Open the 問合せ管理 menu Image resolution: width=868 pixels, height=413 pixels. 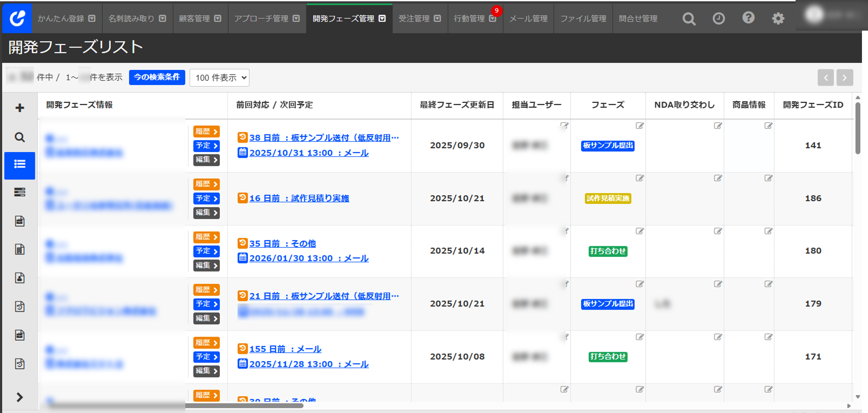[638, 19]
